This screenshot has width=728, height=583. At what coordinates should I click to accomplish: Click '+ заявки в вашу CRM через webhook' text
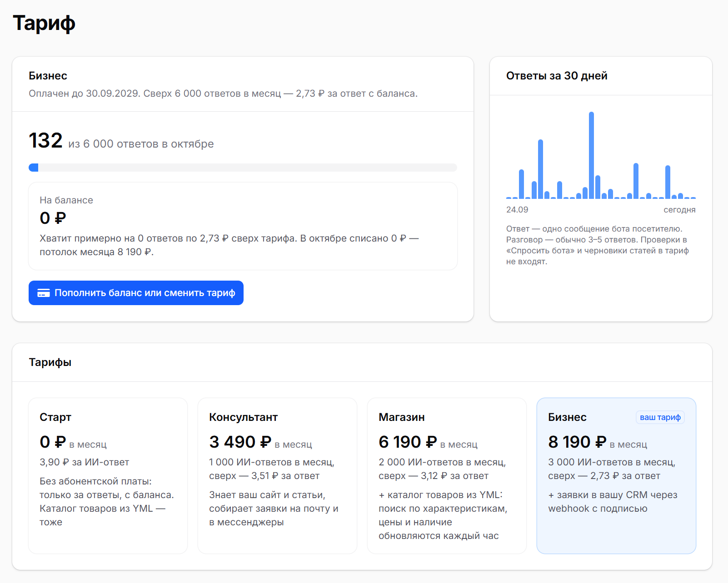pyautogui.click(x=613, y=502)
